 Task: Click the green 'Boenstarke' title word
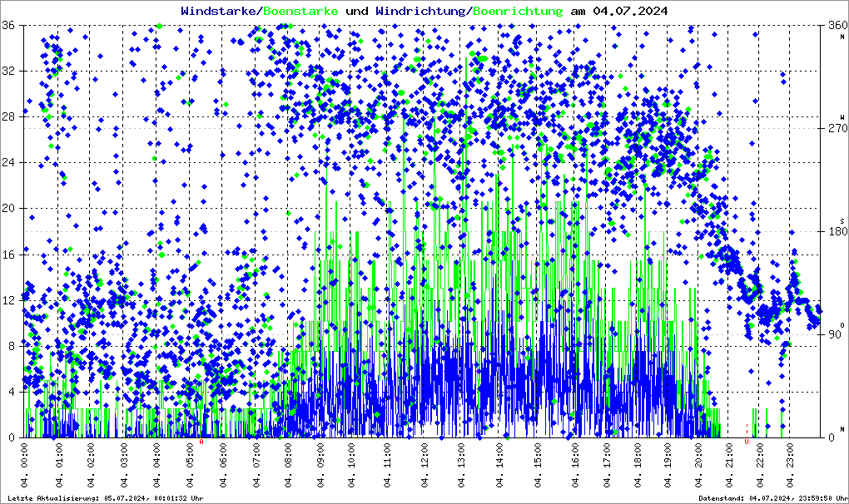pos(300,11)
